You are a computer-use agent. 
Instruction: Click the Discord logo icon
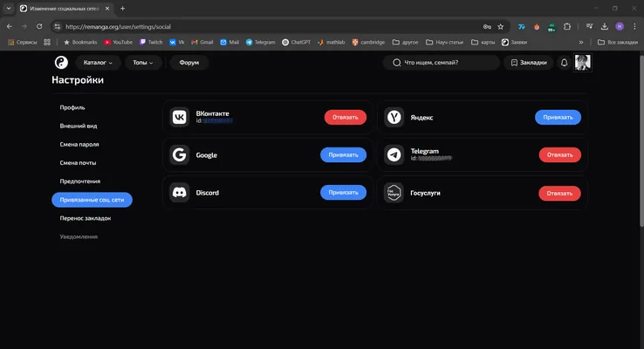pos(180,193)
